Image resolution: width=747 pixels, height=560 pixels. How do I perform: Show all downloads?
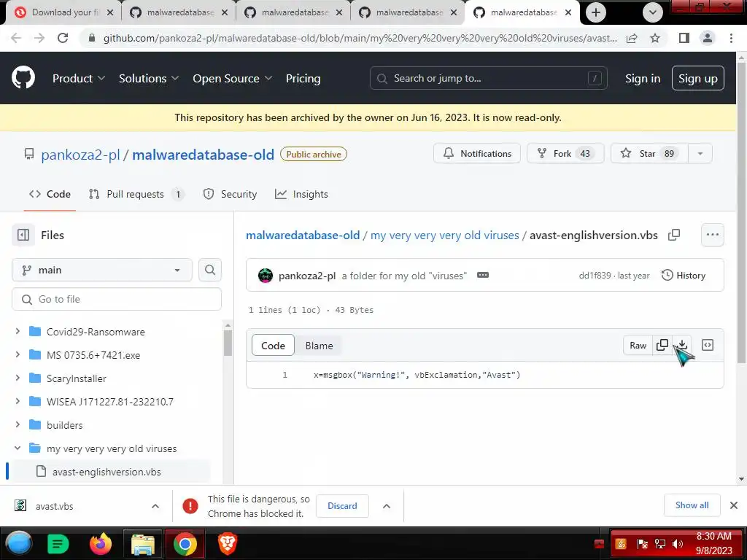coord(692,505)
